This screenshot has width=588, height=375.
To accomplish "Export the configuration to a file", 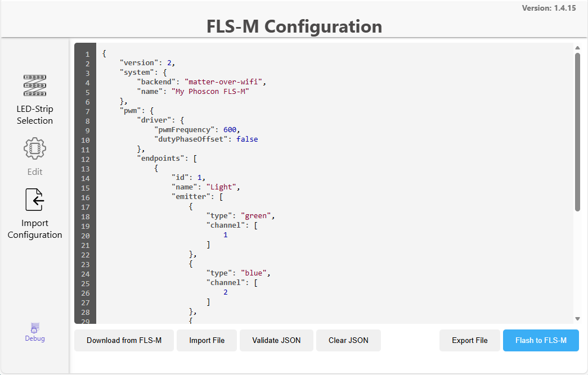I will pyautogui.click(x=469, y=340).
